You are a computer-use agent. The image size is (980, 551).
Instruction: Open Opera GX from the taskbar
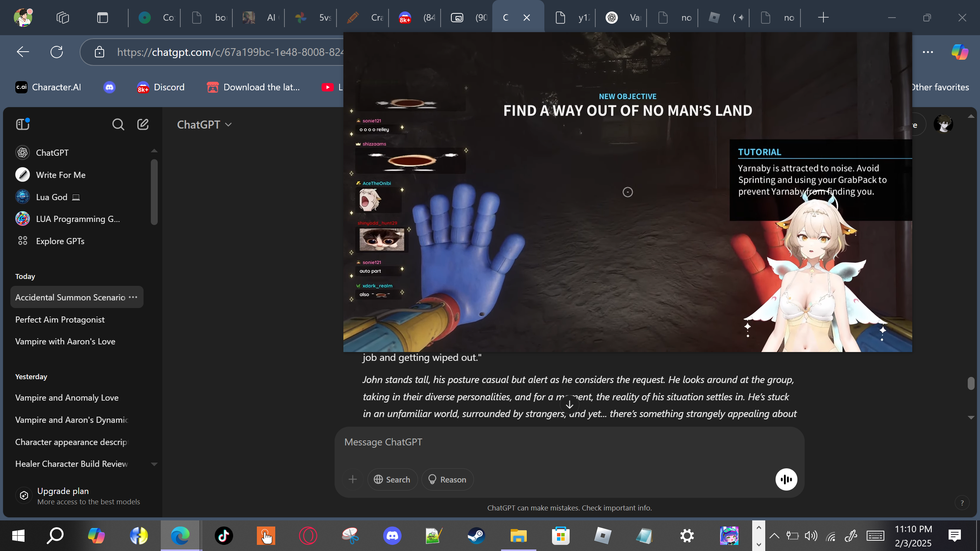click(308, 536)
